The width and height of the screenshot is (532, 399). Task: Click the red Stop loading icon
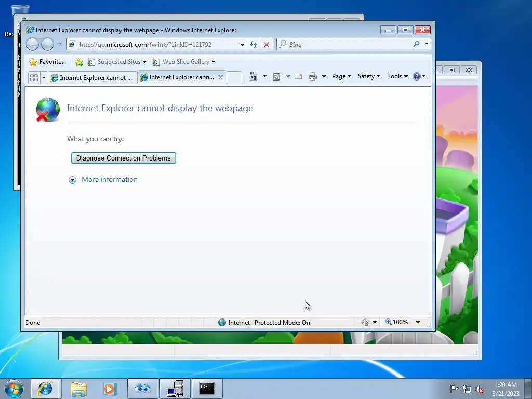267,45
